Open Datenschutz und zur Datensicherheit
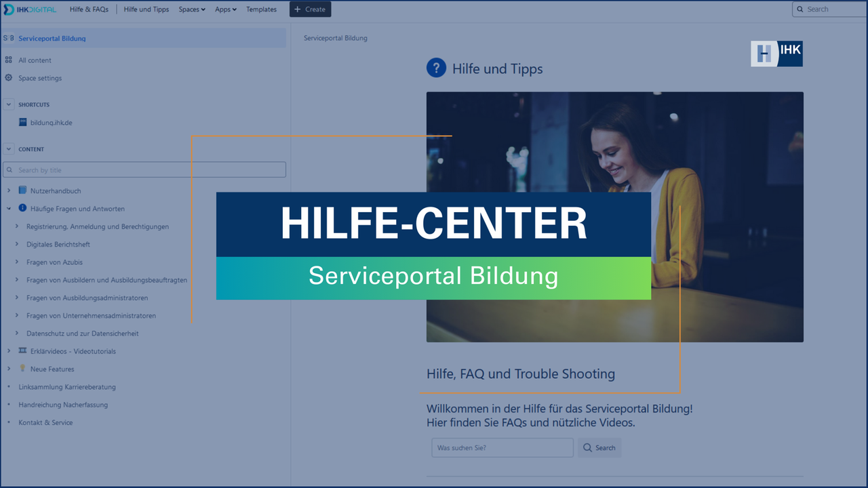The image size is (868, 488). (x=83, y=333)
